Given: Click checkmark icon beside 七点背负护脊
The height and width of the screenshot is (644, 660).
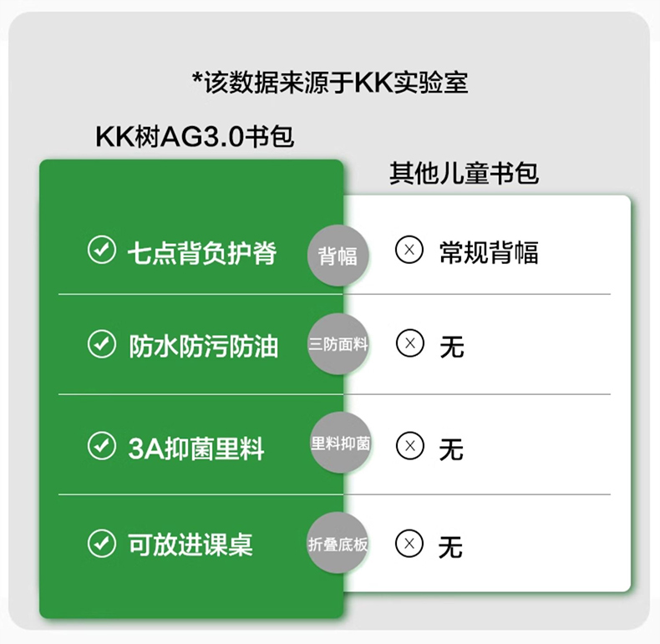Looking at the screenshot, I should click(x=102, y=251).
